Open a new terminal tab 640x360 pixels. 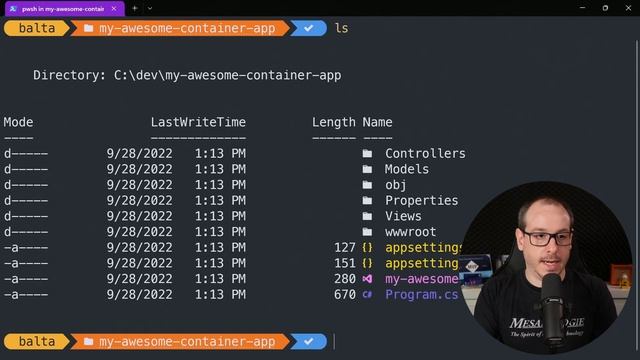point(135,8)
